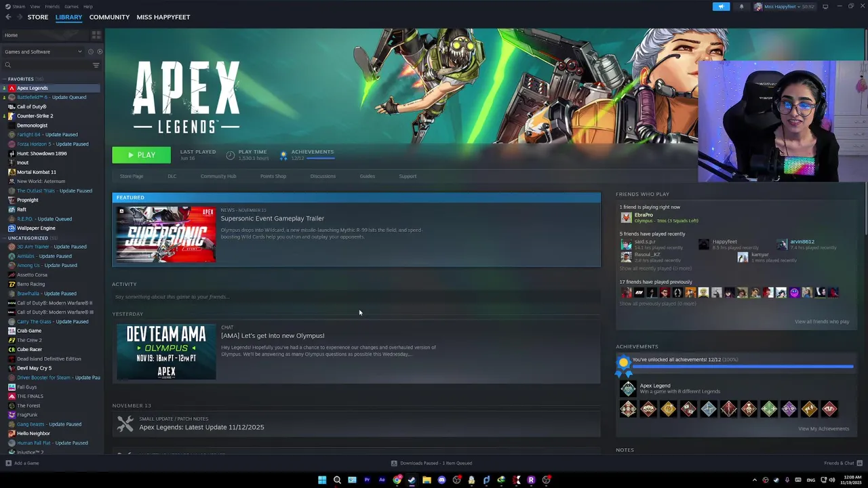Open 'Apex Legends: Latest Update 11/12/2025' post
The height and width of the screenshot is (488, 868).
[x=201, y=427]
